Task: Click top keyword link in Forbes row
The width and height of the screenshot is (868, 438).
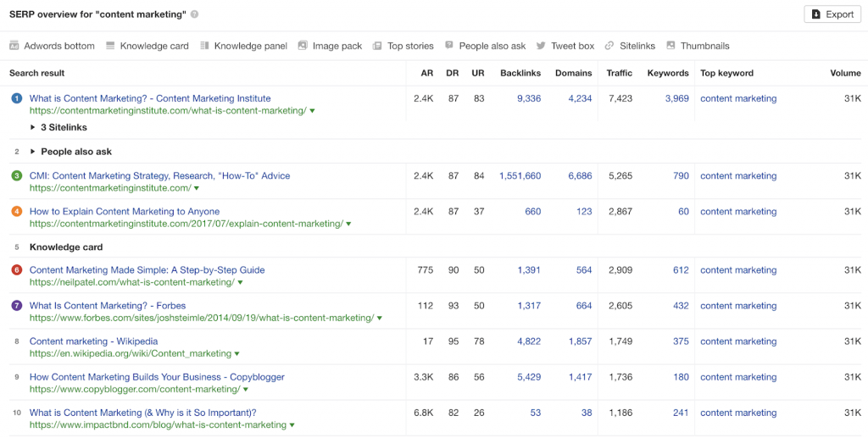Action: click(738, 305)
